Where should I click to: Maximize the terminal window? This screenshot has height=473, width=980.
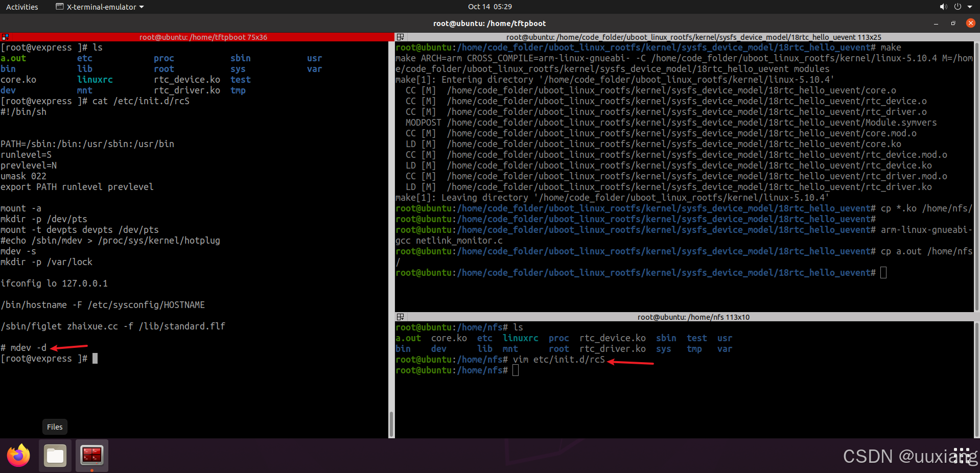pyautogui.click(x=953, y=23)
